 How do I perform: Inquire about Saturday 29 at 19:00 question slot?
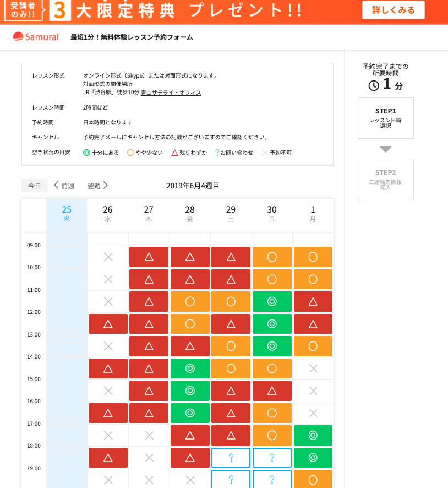(x=231, y=479)
